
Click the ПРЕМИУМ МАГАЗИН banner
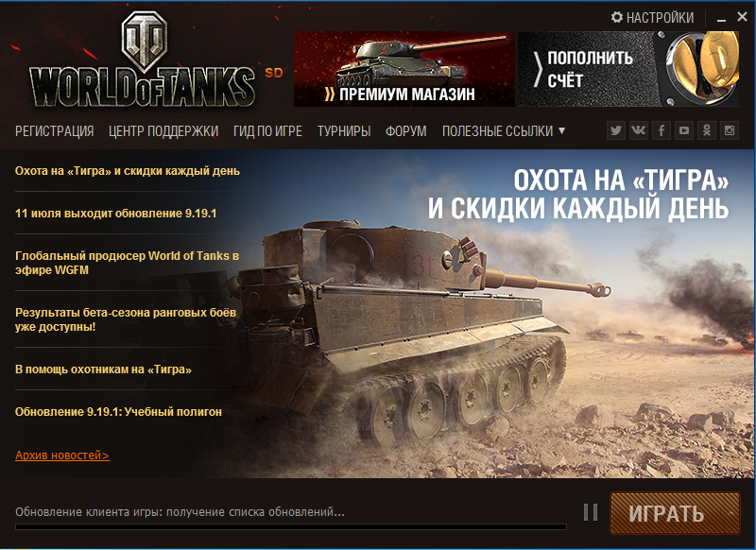(x=404, y=69)
